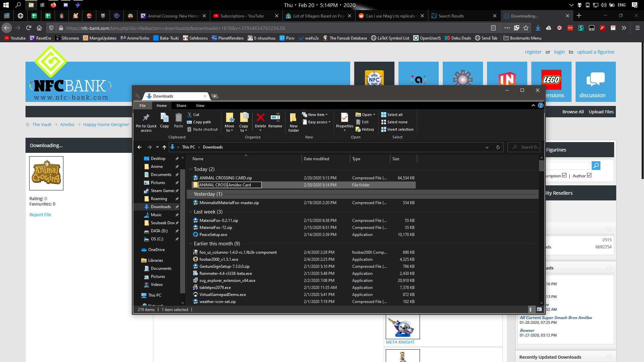Click the Happy Home Designer breadcrumb link
644x362 pixels.
(x=106, y=125)
